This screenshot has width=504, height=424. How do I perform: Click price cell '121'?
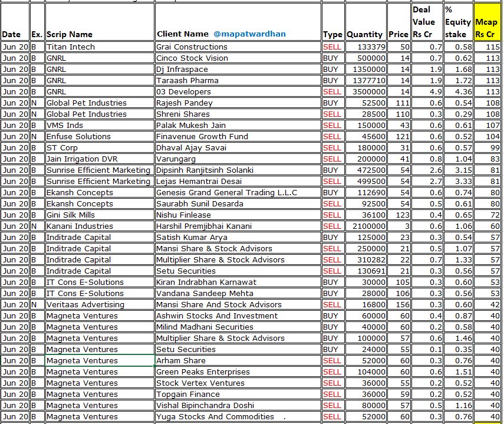(x=399, y=137)
